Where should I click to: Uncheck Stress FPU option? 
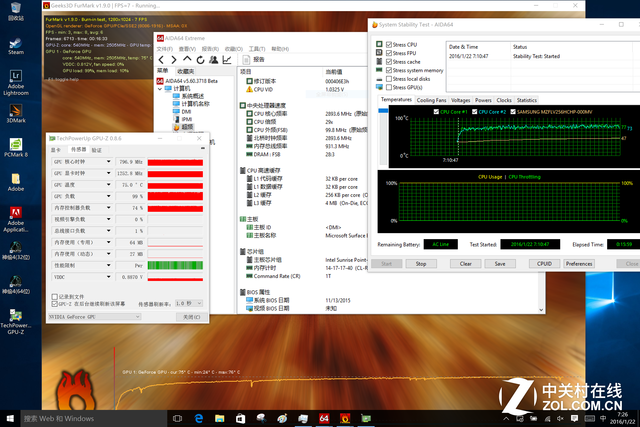point(389,53)
